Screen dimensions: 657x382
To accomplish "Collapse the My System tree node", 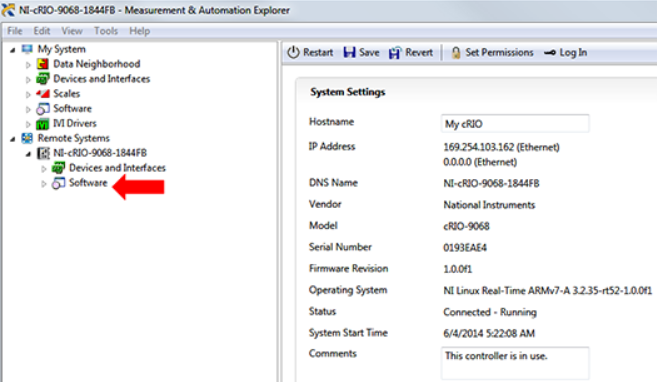I will 13,50.
